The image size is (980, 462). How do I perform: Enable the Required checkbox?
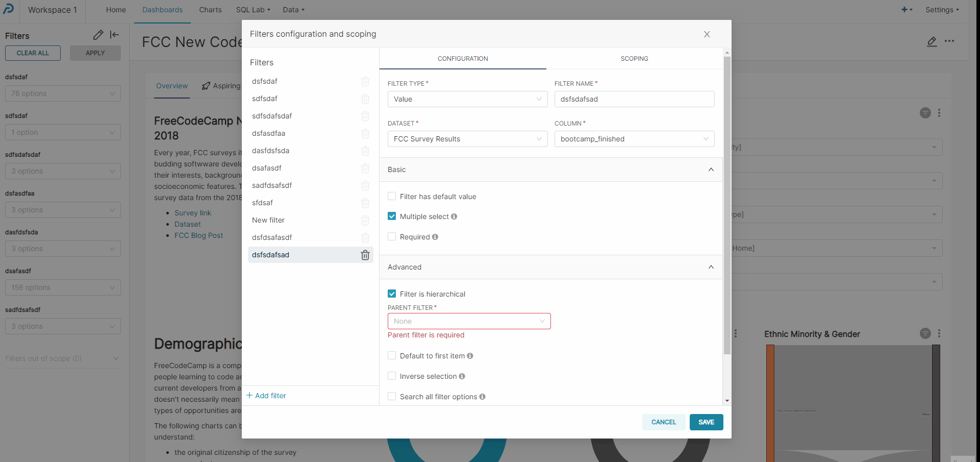pyautogui.click(x=392, y=236)
